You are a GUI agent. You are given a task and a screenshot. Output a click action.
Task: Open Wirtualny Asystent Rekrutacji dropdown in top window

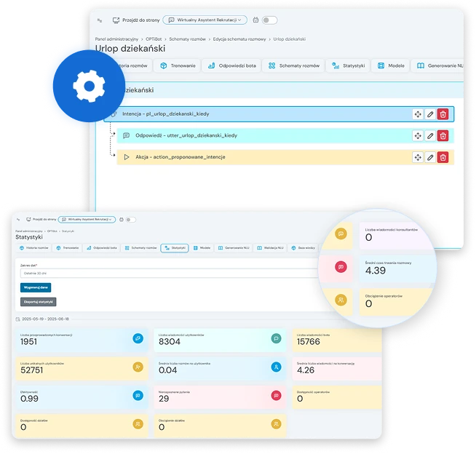[205, 20]
